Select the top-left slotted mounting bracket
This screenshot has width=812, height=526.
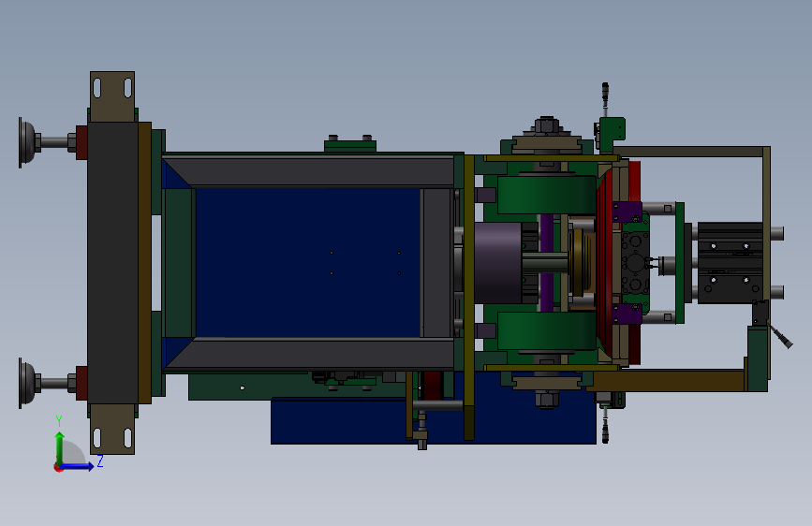pos(112,96)
